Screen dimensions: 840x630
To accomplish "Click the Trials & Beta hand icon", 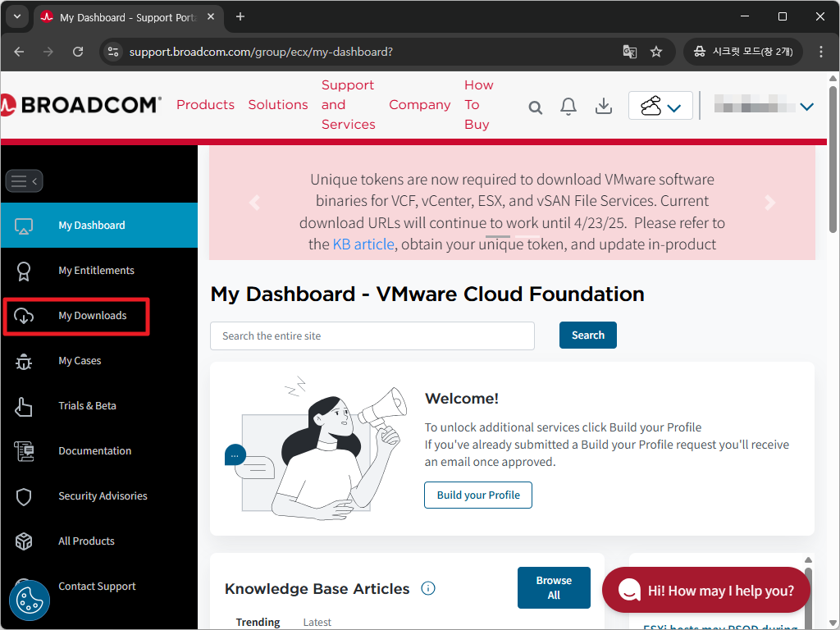I will coord(24,407).
